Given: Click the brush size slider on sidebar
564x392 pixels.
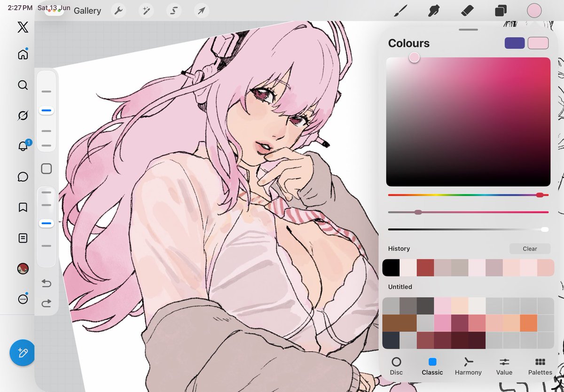Looking at the screenshot, I should pos(47,111).
